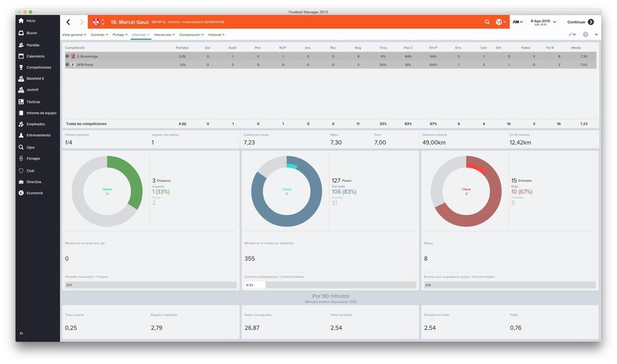Click the Competiciones trophy icon
The image size is (617, 364).
tap(21, 67)
